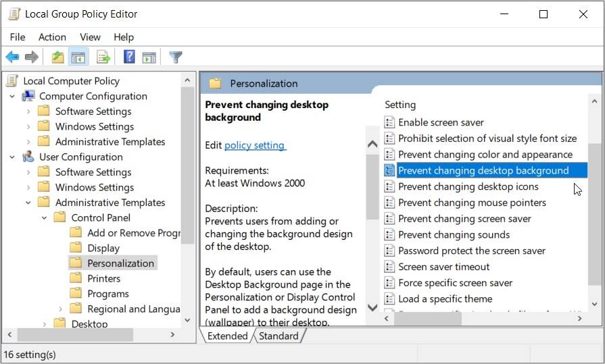This screenshot has height=364, width=605.
Task: Click the Up One Level folder icon
Action: (58, 57)
